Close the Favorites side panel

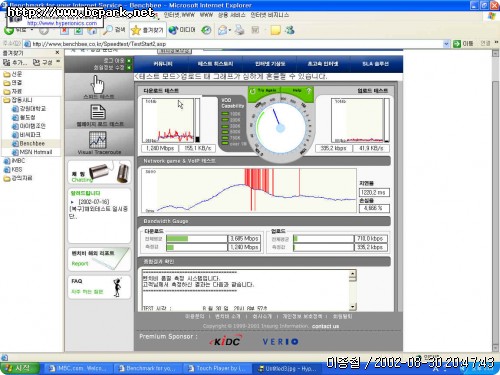57,53
